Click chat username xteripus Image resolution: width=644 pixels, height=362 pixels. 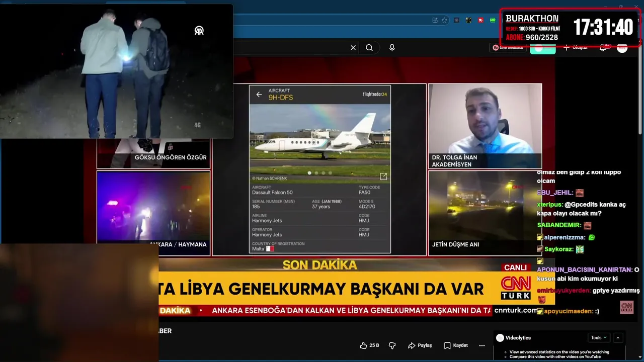tap(549, 205)
